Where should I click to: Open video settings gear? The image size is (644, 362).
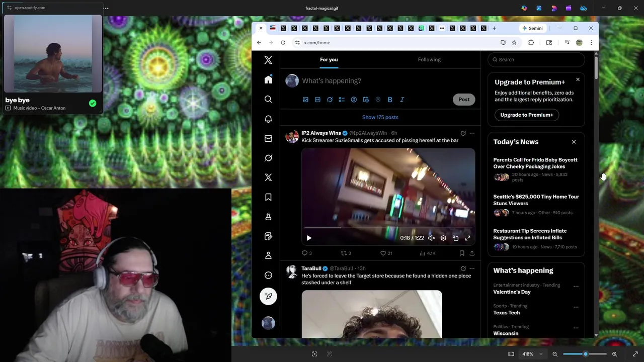(443, 238)
